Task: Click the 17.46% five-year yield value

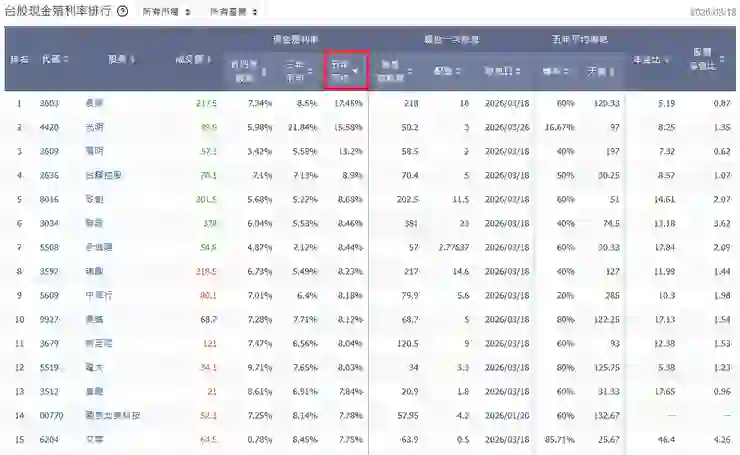Action: pyautogui.click(x=348, y=103)
